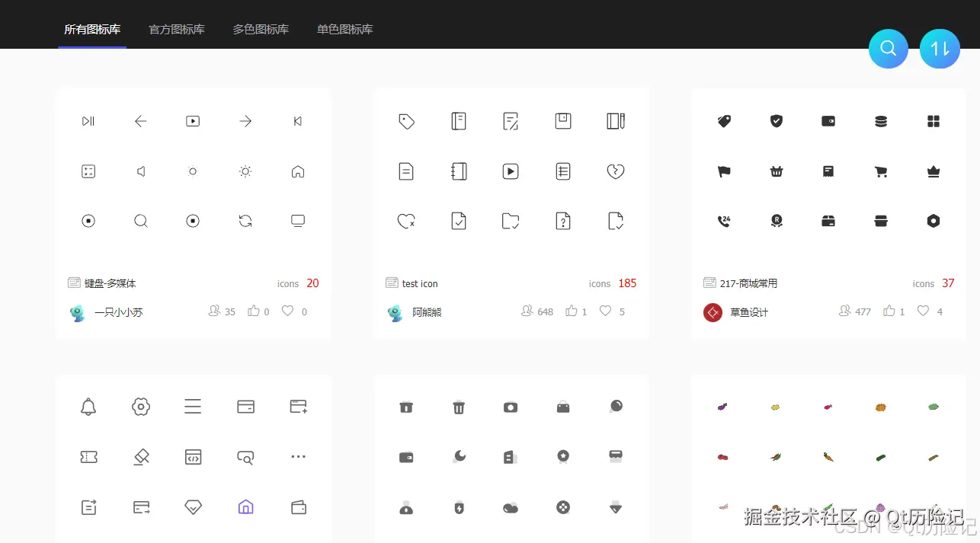The image size is (980, 543).
Task: Like the 键盘-多媒体 library with thumbs-up
Action: point(254,311)
